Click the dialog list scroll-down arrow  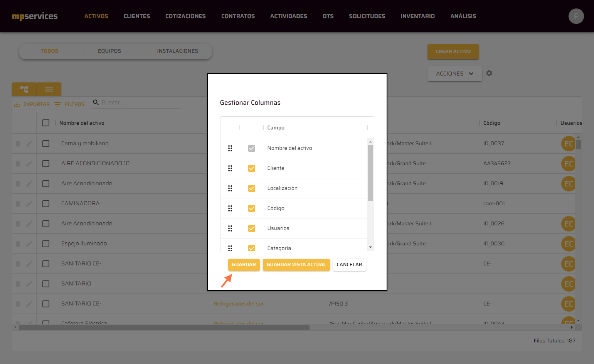point(370,247)
